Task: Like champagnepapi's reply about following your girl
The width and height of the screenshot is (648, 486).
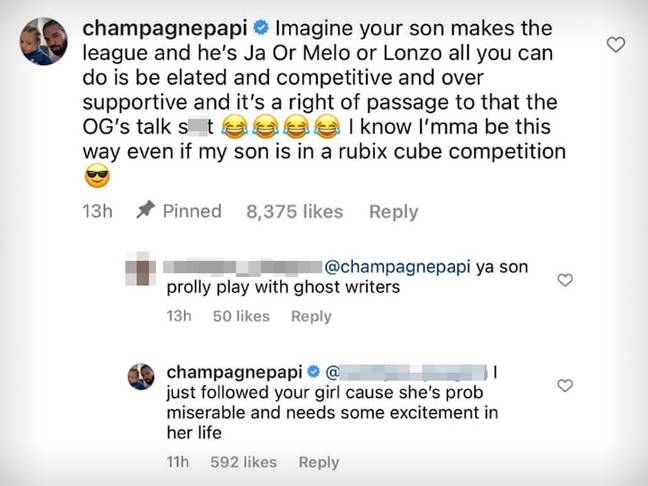Action: click(x=565, y=386)
